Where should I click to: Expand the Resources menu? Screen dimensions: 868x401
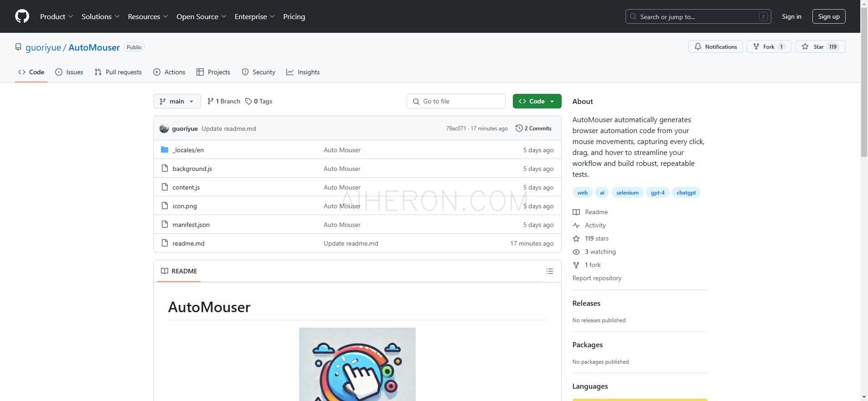[148, 16]
